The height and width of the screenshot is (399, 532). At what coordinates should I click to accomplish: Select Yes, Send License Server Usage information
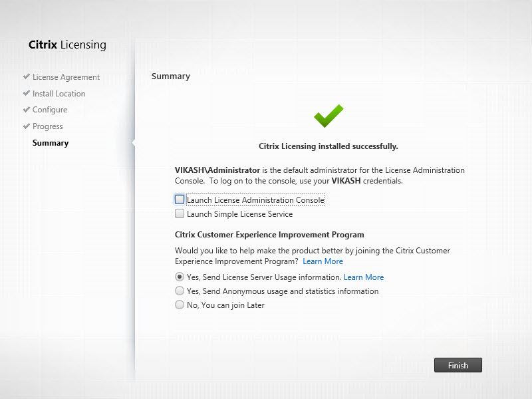coord(180,277)
